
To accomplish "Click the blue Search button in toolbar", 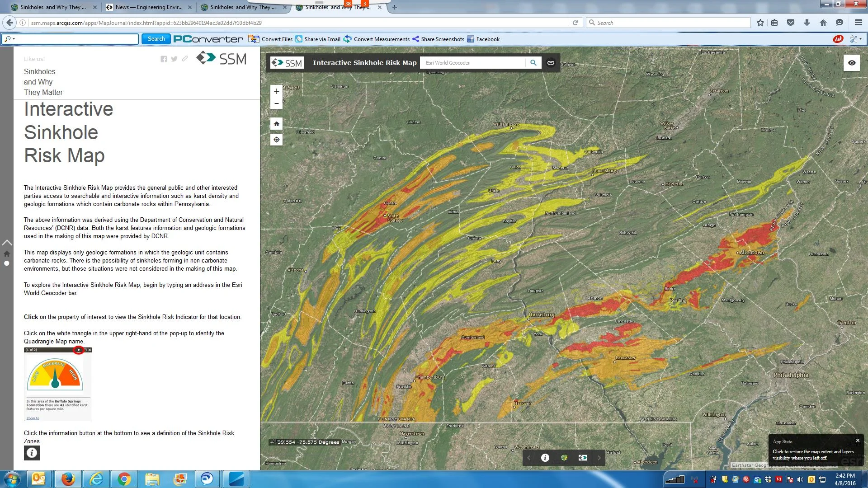I will [x=156, y=39].
